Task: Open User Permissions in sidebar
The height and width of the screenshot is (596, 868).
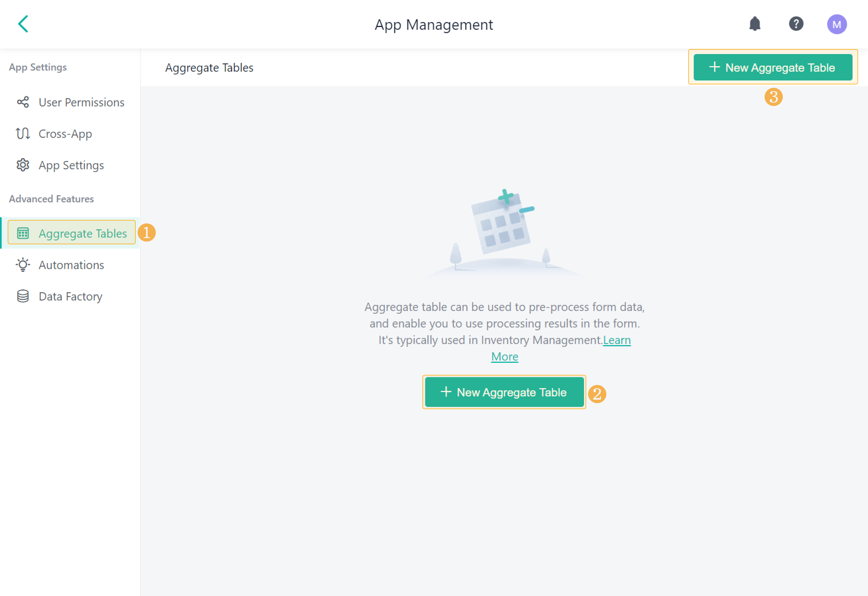Action: pyautogui.click(x=81, y=102)
